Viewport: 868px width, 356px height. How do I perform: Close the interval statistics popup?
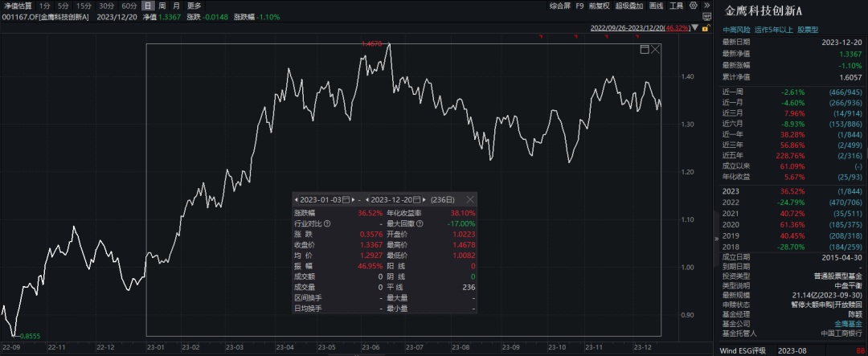pyautogui.click(x=470, y=199)
